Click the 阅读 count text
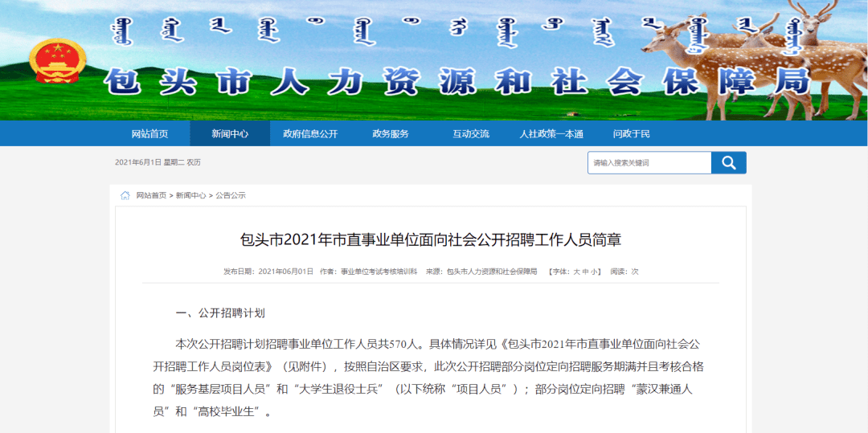 624,272
